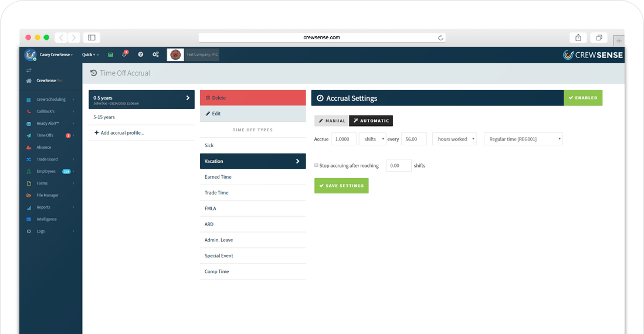The width and height of the screenshot is (644, 334).
Task: Click the Absence icon in sidebar
Action: point(29,147)
